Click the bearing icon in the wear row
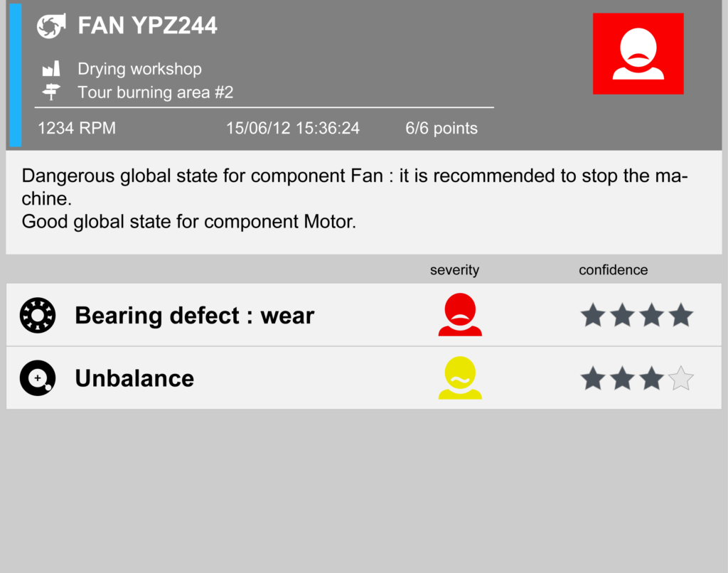 pyautogui.click(x=38, y=315)
